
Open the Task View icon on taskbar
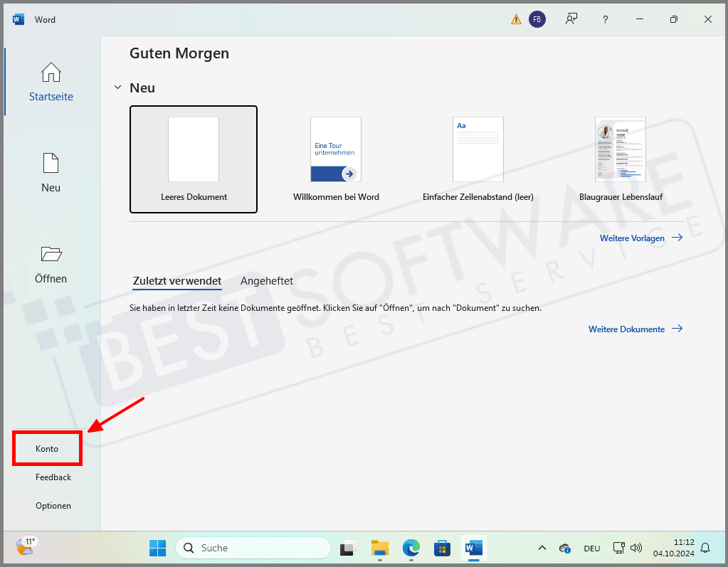click(348, 549)
